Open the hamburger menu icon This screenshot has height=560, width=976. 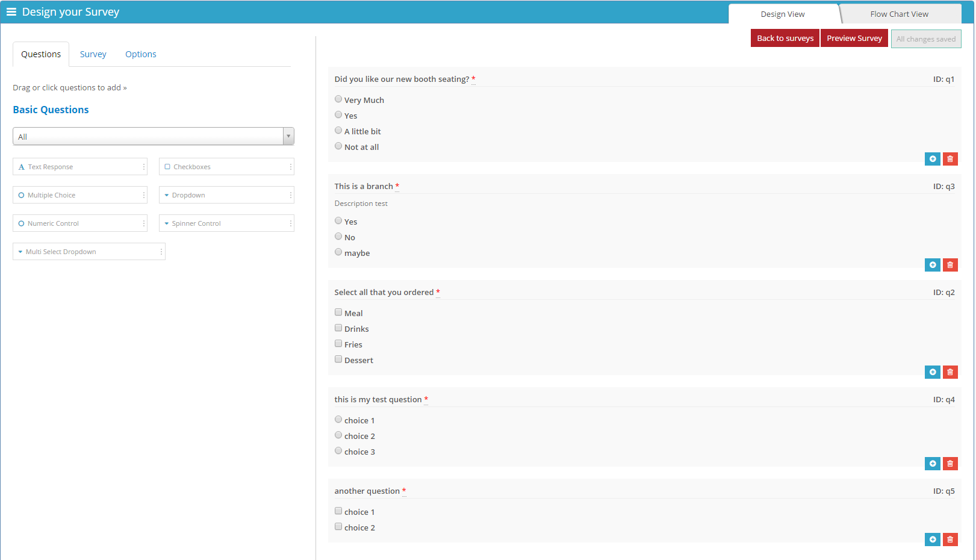click(x=11, y=12)
